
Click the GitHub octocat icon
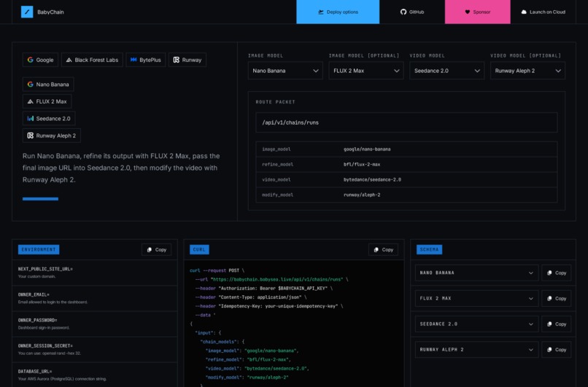(x=403, y=12)
